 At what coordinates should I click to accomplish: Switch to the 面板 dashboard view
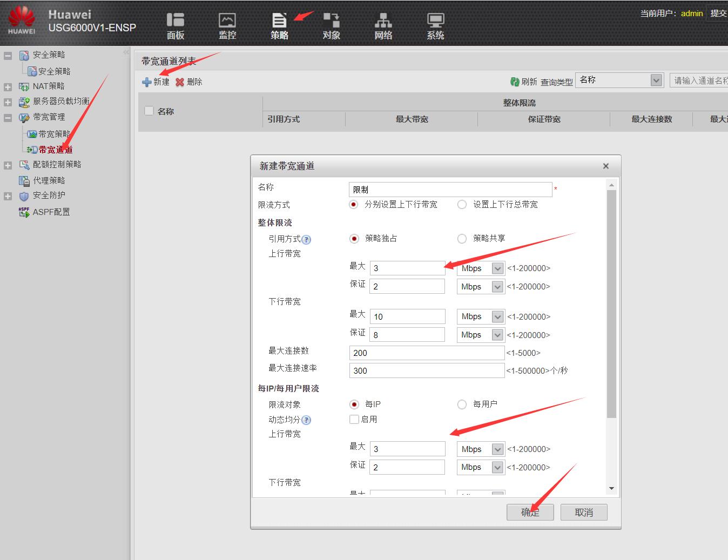click(175, 25)
